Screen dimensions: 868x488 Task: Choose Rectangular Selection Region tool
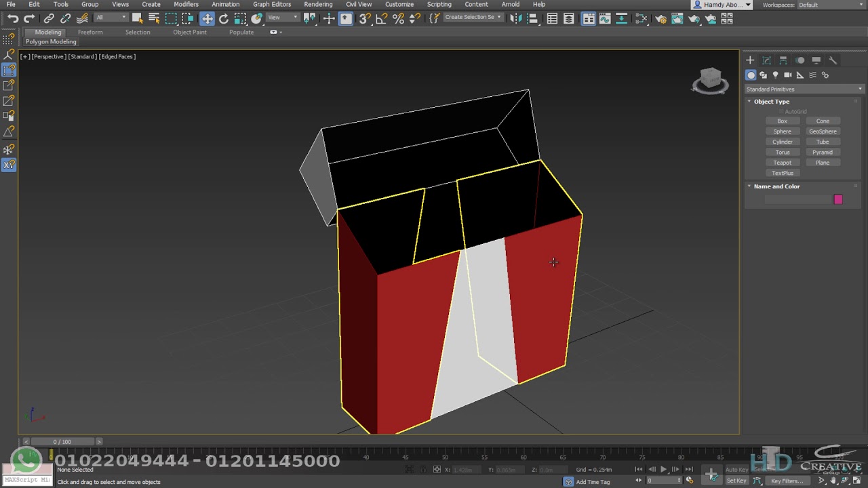click(x=171, y=19)
